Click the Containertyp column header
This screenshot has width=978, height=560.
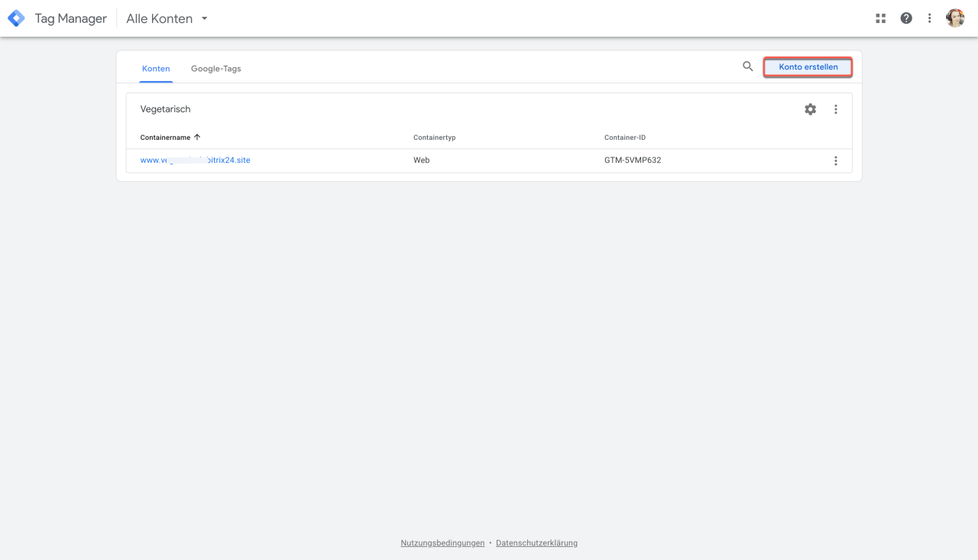click(435, 138)
